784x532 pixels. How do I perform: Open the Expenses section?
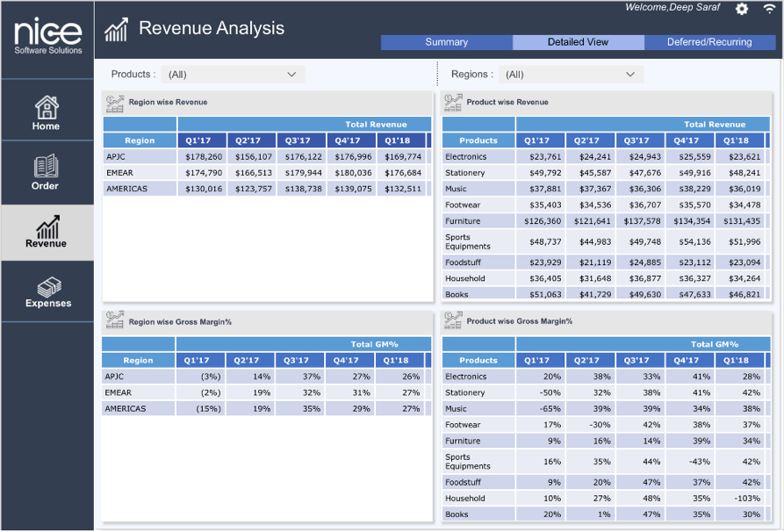point(47,292)
